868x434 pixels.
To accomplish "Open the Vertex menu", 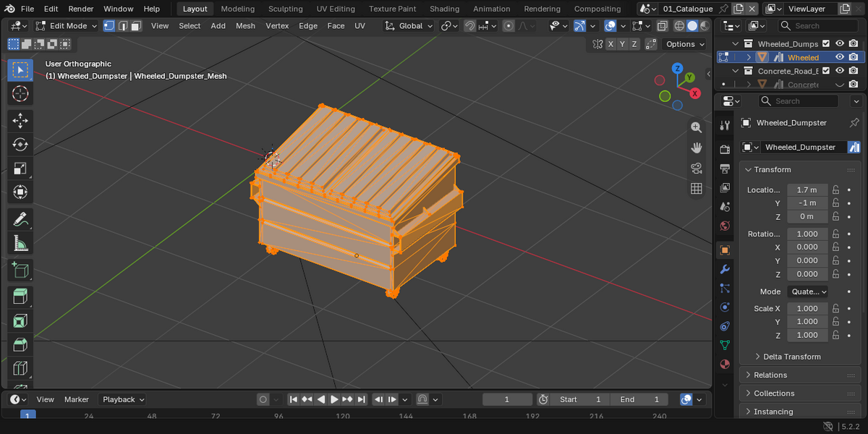I will [x=277, y=25].
